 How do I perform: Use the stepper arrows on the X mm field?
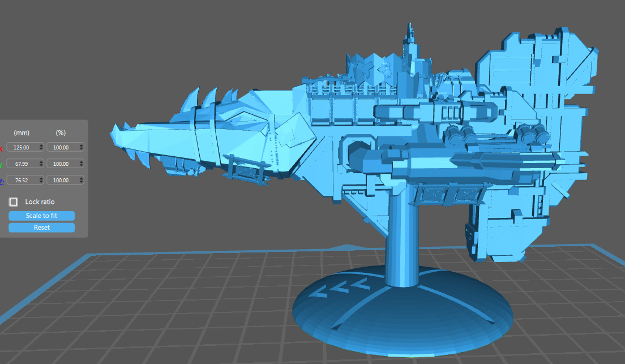pos(41,147)
